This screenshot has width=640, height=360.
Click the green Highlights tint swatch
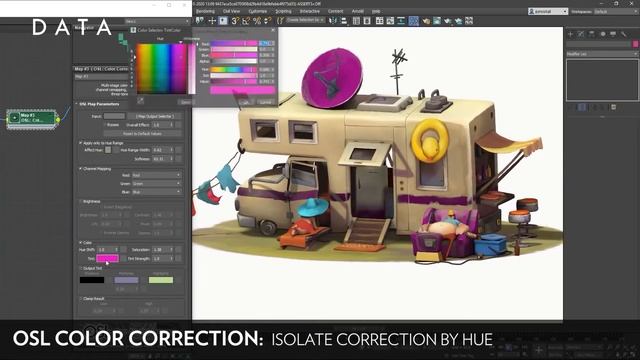click(161, 280)
